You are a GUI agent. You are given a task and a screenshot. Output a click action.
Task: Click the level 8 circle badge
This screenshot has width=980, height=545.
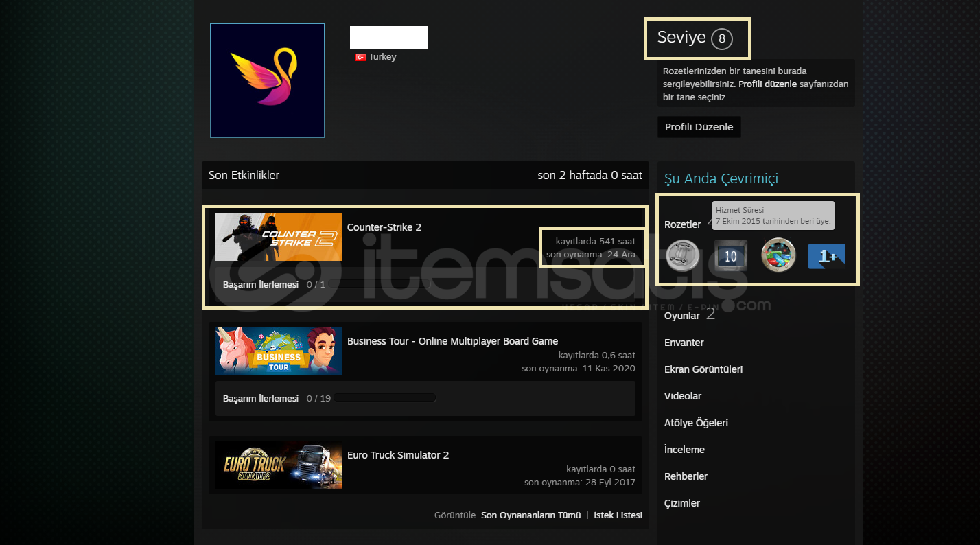(721, 39)
